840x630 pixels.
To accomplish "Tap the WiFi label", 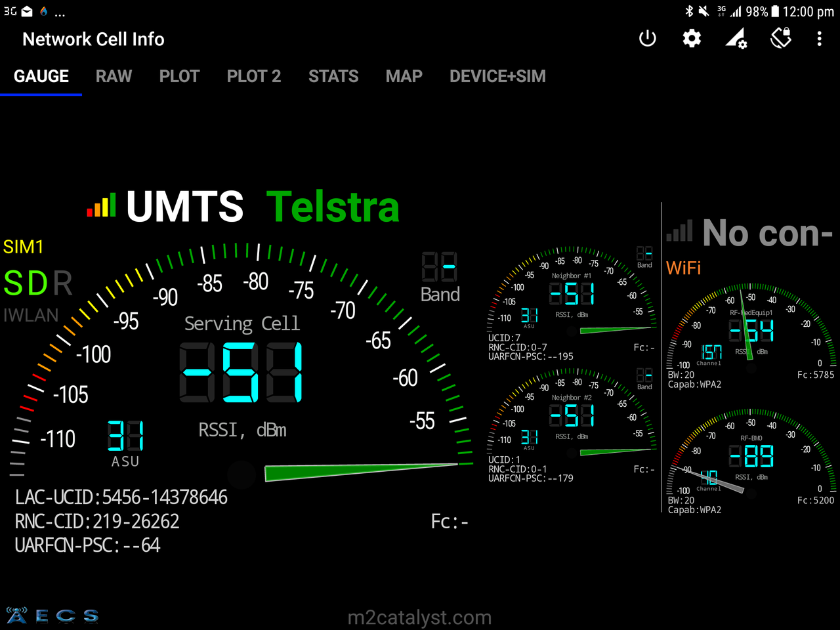I will coord(684,268).
